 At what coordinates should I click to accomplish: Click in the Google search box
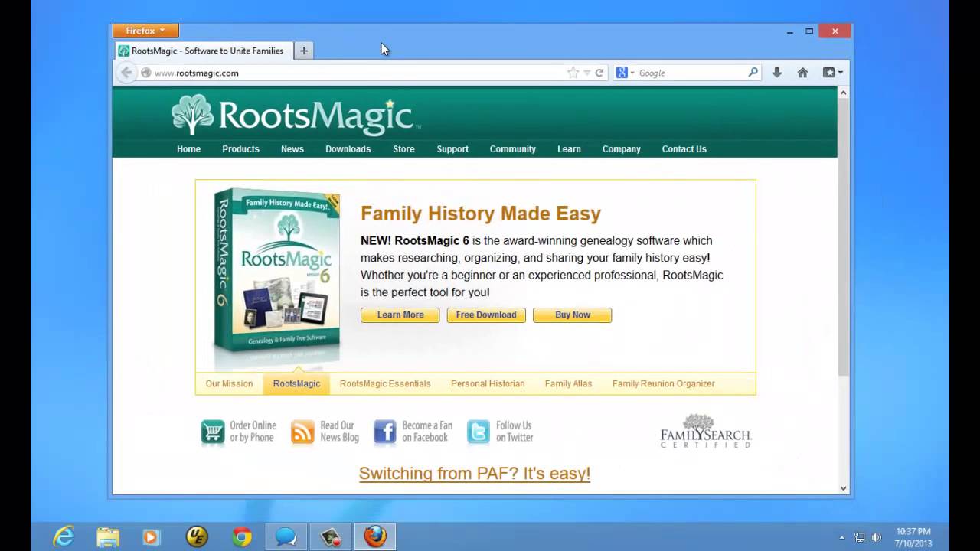tap(691, 73)
